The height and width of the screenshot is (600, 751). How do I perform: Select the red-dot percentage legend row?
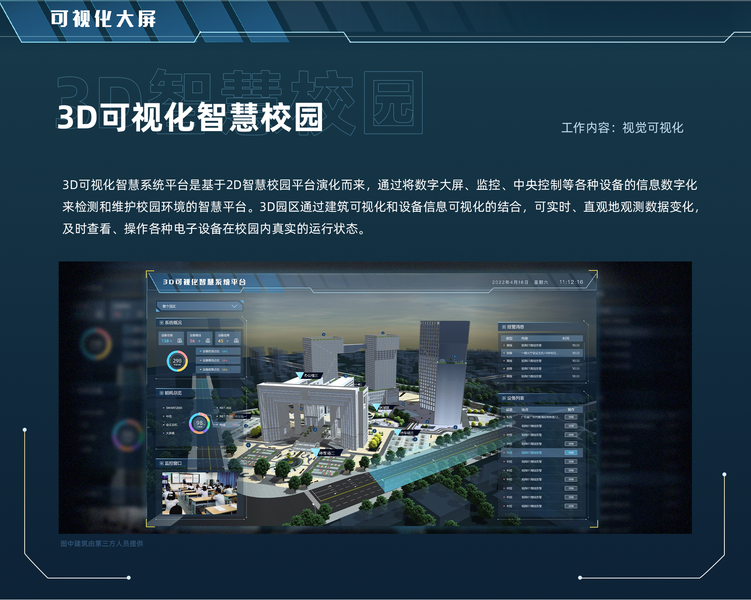pos(218,360)
